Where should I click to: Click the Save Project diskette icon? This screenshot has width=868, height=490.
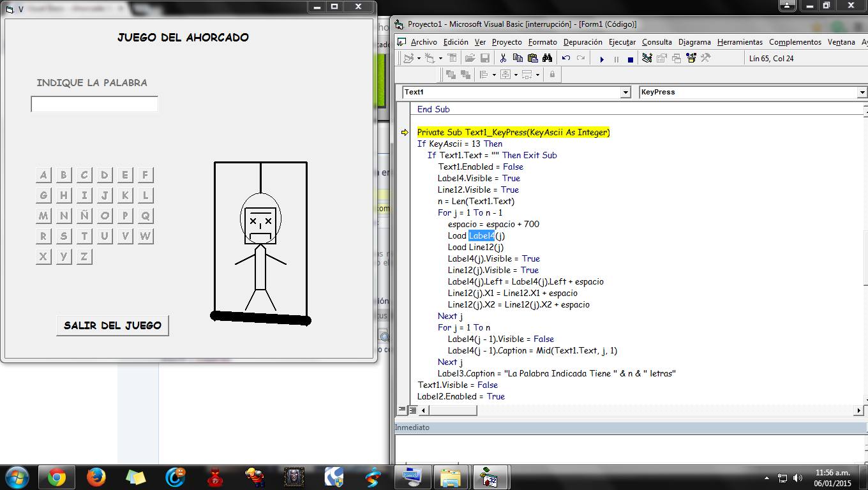485,58
